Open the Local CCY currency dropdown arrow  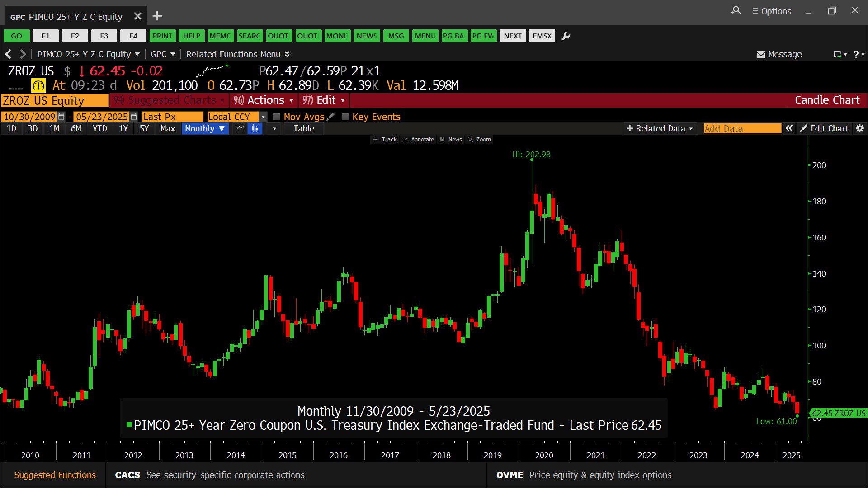pyautogui.click(x=264, y=117)
